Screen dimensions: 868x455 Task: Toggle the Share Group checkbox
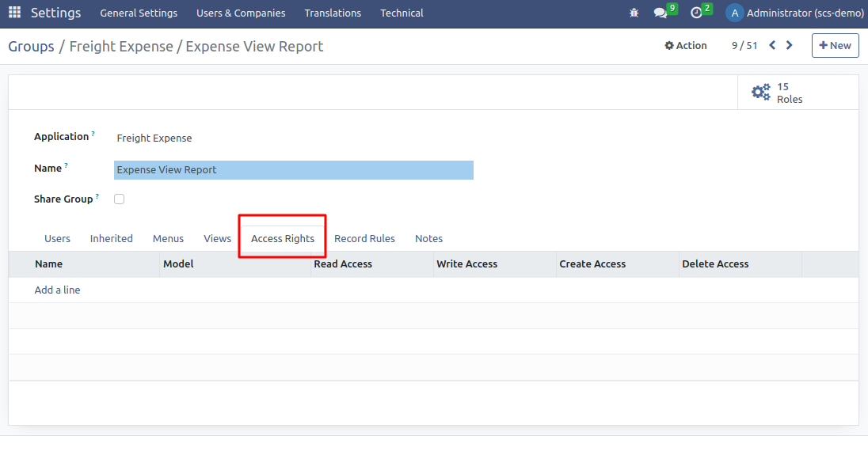click(x=119, y=199)
